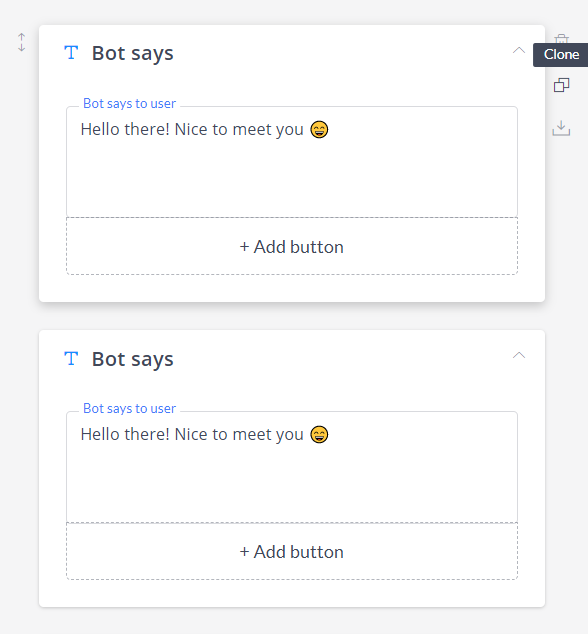Click first card's 'Bot says to user' label
The image size is (588, 634).
click(x=129, y=104)
